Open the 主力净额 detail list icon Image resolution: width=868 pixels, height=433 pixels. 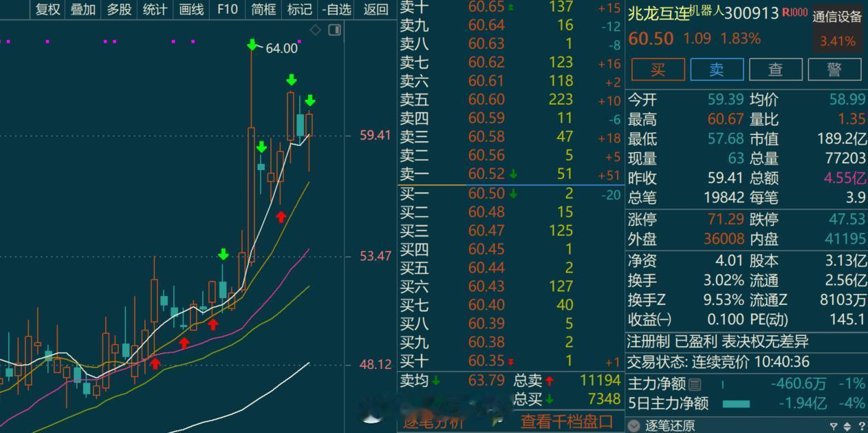(x=695, y=385)
